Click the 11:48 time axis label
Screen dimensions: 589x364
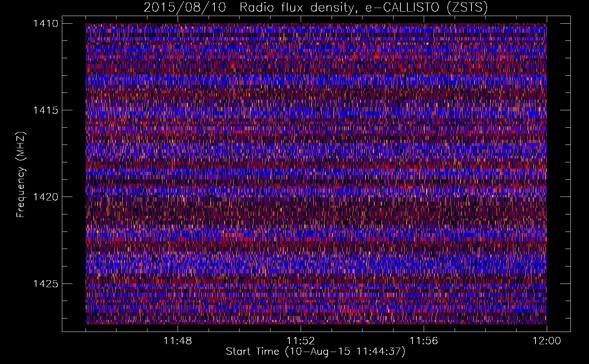click(x=178, y=341)
